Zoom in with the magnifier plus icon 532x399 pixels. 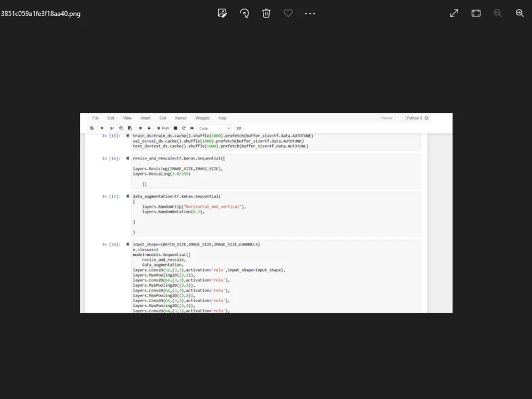[x=520, y=13]
